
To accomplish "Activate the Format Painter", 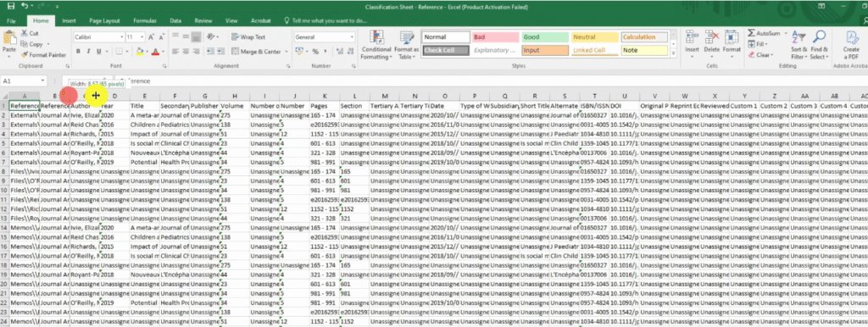I will [x=43, y=55].
